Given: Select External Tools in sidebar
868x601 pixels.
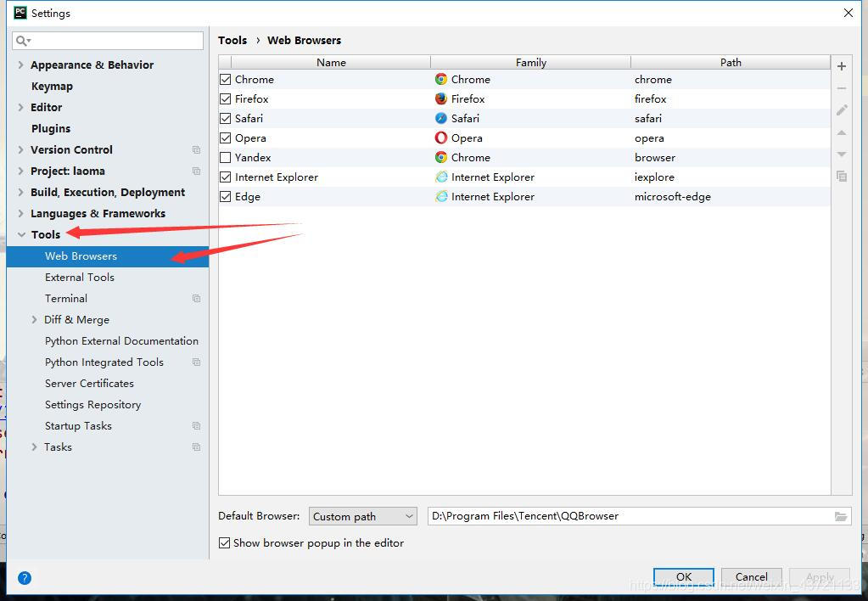Looking at the screenshot, I should point(80,277).
